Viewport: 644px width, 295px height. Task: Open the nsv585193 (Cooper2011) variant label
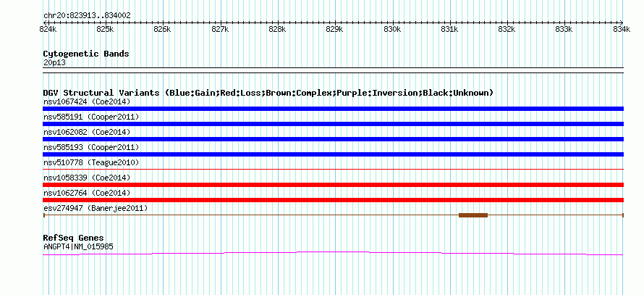coord(91,147)
